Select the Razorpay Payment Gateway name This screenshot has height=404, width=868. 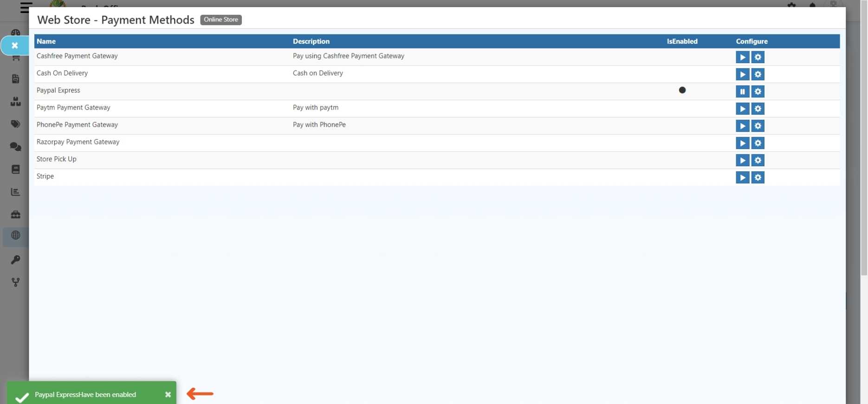pos(78,142)
